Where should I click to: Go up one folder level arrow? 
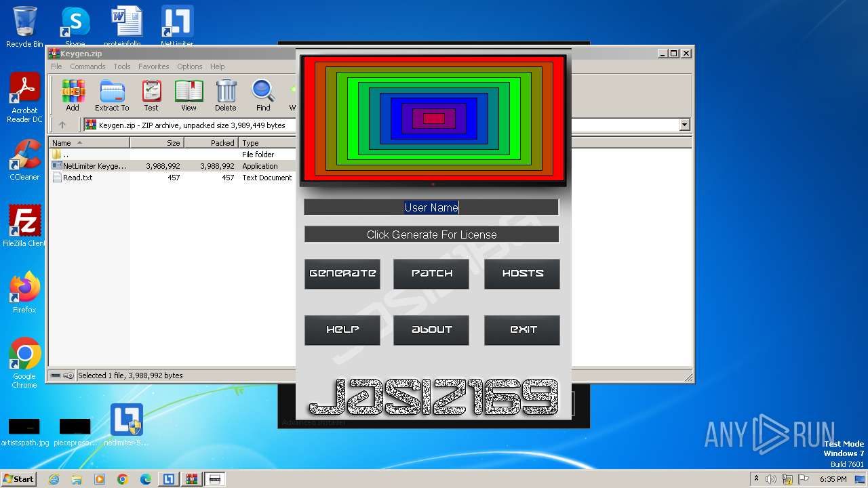point(62,125)
